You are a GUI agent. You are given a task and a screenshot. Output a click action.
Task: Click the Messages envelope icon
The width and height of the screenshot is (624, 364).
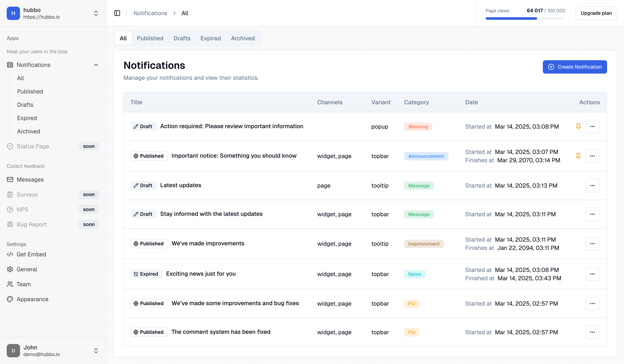point(10,180)
